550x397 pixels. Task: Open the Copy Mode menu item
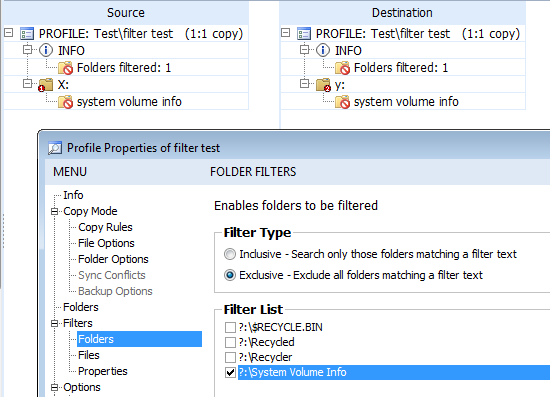click(x=90, y=211)
